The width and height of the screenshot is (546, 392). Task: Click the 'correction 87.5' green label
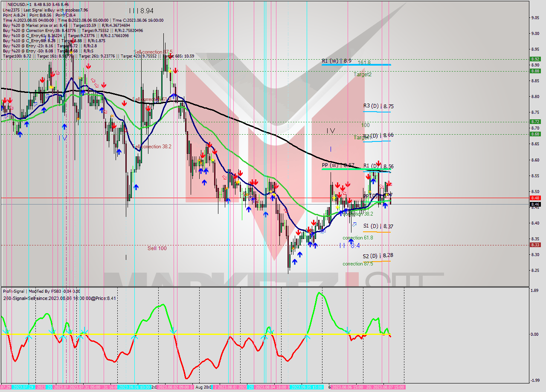357,264
